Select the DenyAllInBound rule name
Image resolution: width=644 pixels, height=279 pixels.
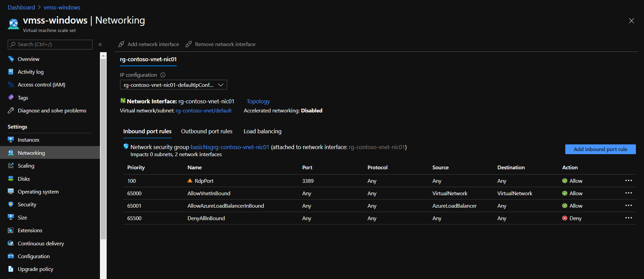coord(206,218)
